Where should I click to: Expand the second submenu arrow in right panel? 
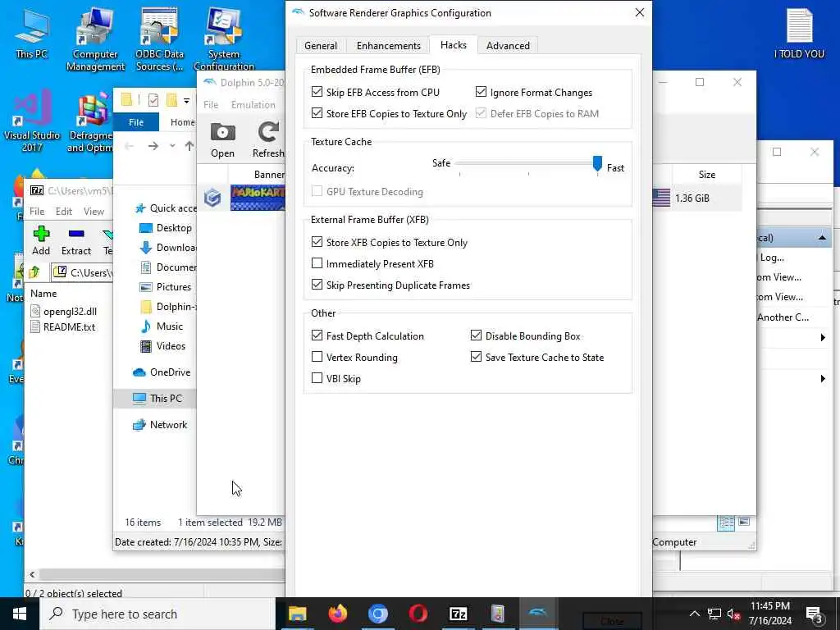(x=823, y=379)
